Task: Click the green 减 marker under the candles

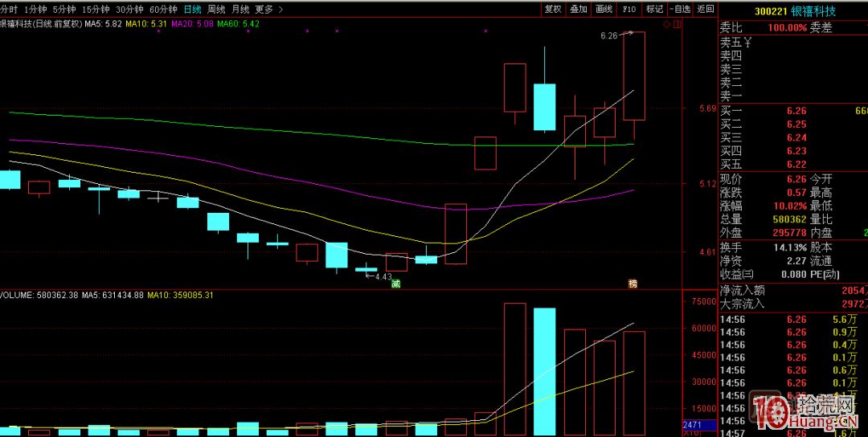Action: tap(395, 283)
